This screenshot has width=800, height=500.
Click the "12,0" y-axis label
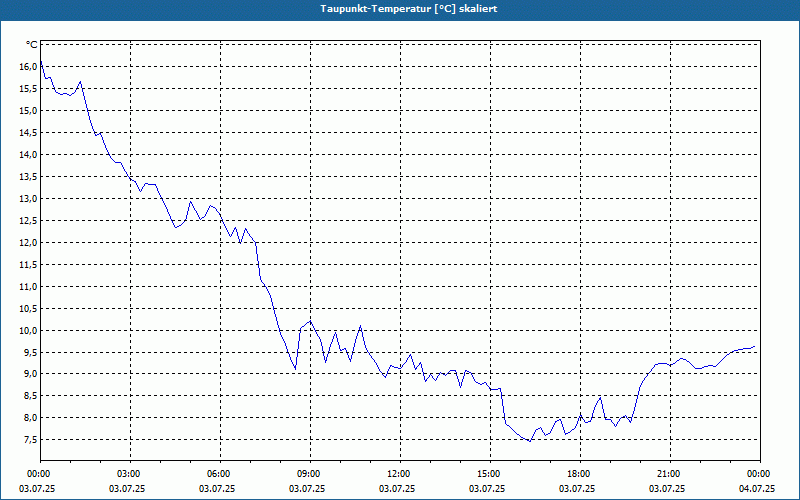(29, 242)
